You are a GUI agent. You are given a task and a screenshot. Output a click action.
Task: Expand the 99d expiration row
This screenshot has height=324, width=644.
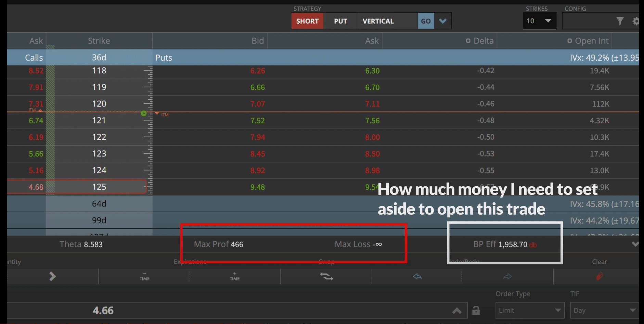[99, 220]
